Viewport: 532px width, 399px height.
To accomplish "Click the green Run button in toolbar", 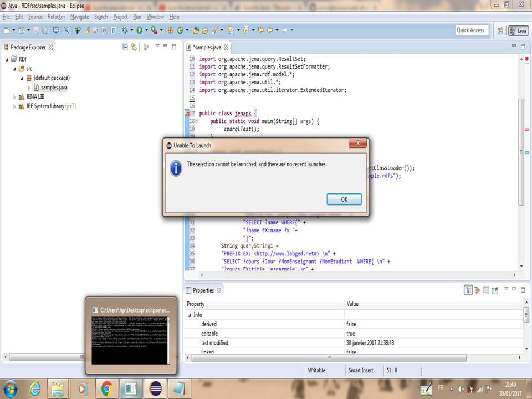I will tap(139, 30).
